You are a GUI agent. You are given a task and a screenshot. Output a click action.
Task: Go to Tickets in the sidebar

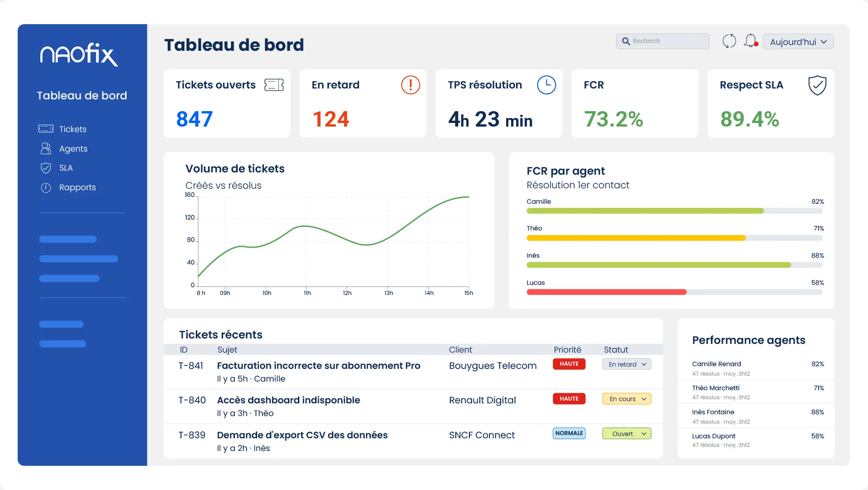point(73,129)
